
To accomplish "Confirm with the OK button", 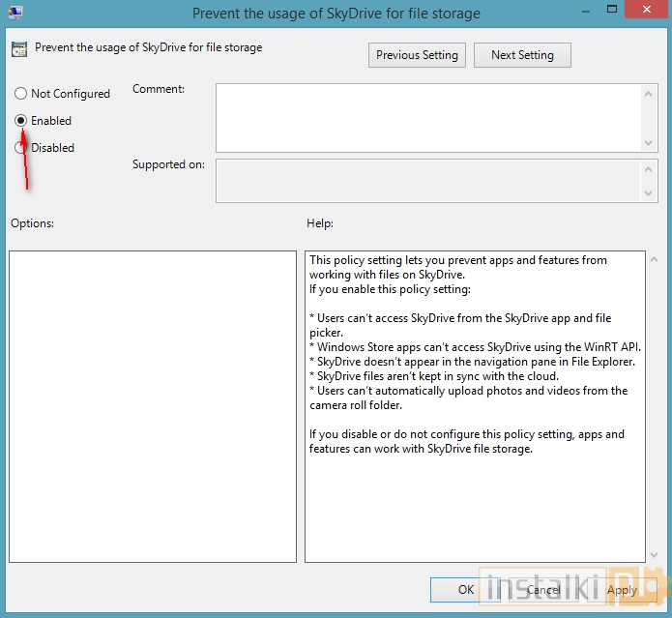I will click(x=465, y=590).
